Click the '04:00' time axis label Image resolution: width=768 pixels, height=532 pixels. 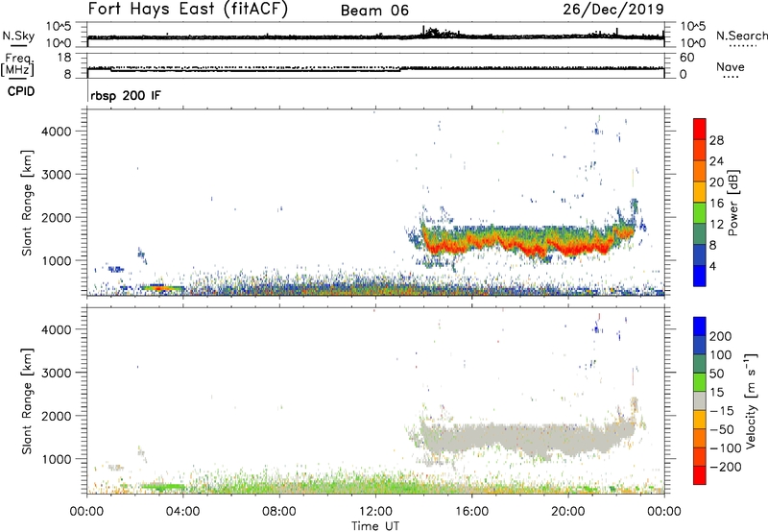(182, 512)
